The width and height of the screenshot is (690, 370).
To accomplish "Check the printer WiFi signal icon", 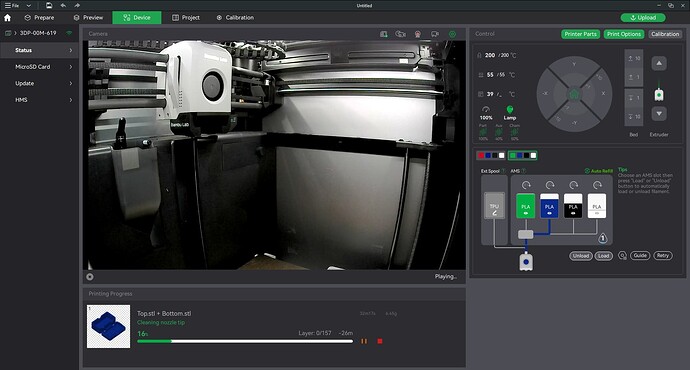I will (x=69, y=33).
